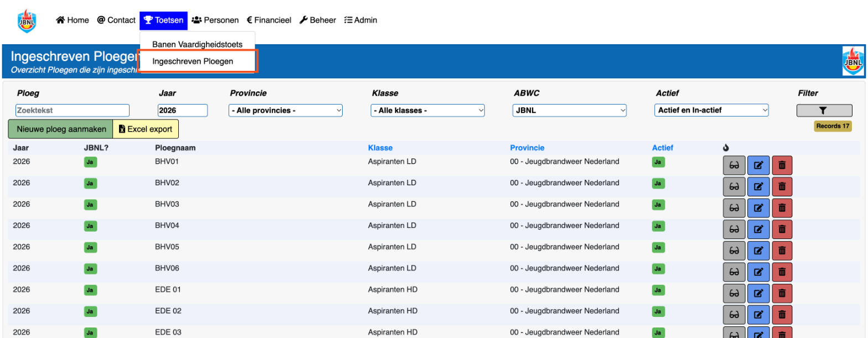This screenshot has width=868, height=338.
Task: Click 'Nieuwe ploeg aanmaken' button
Action: pyautogui.click(x=61, y=129)
